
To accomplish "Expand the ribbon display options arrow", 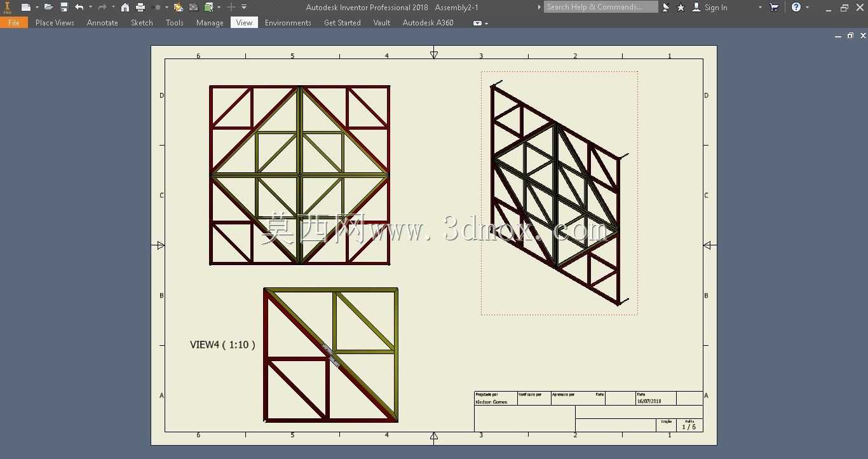I will pyautogui.click(x=487, y=24).
